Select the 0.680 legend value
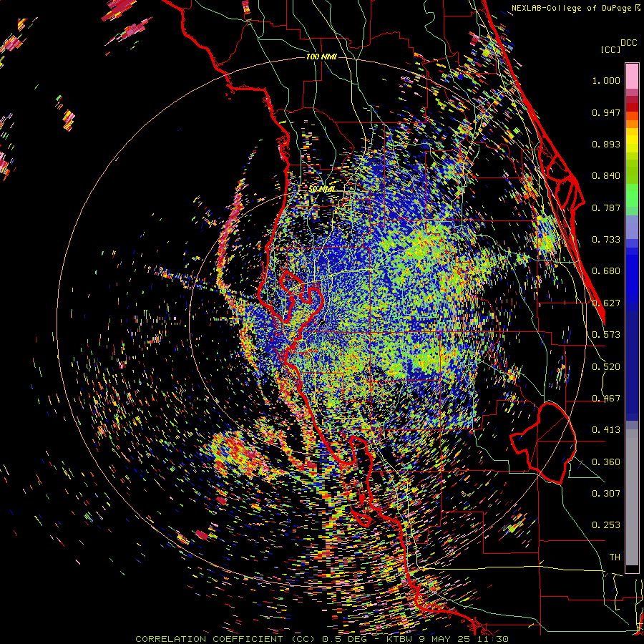 (606, 271)
